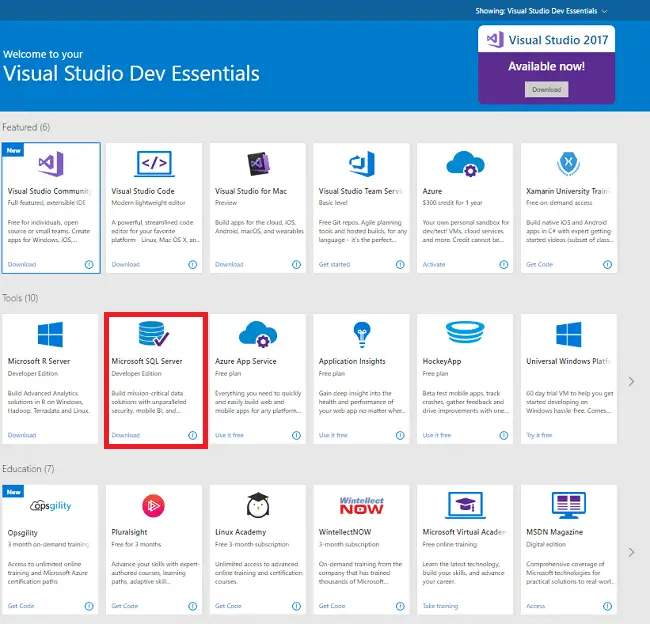Click Download link for Visual Studio for Mac

tap(229, 265)
